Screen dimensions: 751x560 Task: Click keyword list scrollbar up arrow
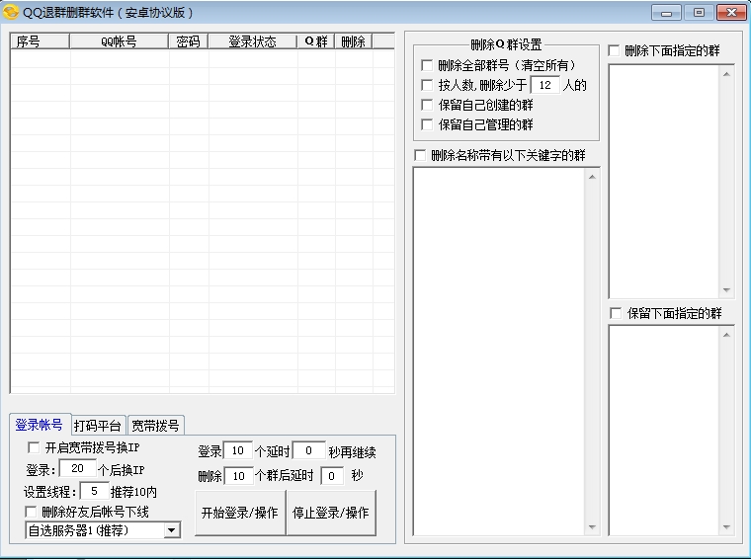pyautogui.click(x=592, y=177)
